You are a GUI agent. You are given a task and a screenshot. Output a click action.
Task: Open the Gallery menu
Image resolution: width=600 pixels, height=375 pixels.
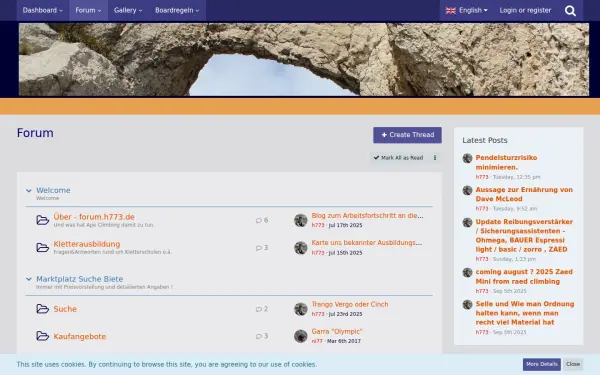point(128,10)
